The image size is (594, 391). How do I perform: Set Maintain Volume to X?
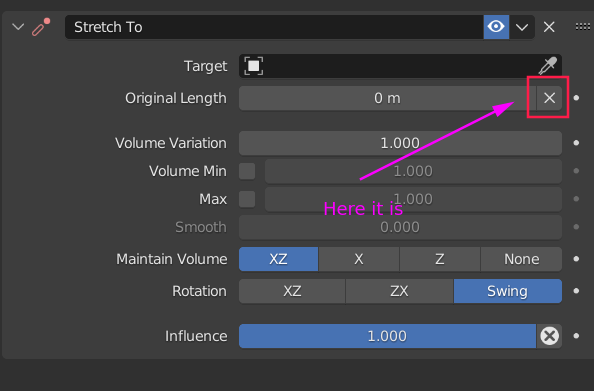359,259
